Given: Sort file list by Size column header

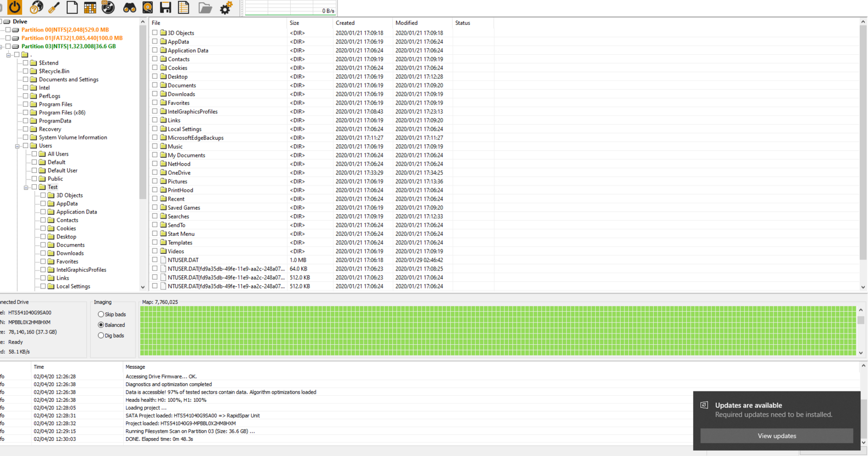Looking at the screenshot, I should point(295,23).
